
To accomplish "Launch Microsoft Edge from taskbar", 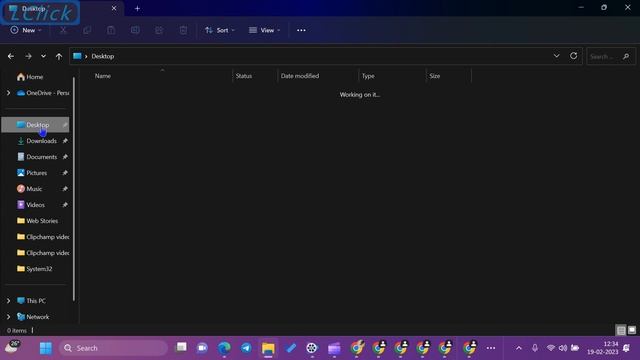I will click(x=224, y=348).
